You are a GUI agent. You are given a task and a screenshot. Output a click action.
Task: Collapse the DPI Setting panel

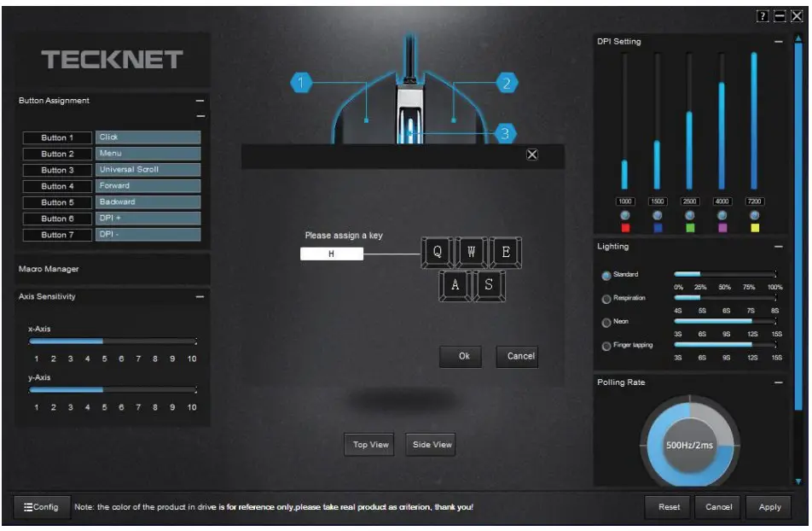(x=779, y=42)
